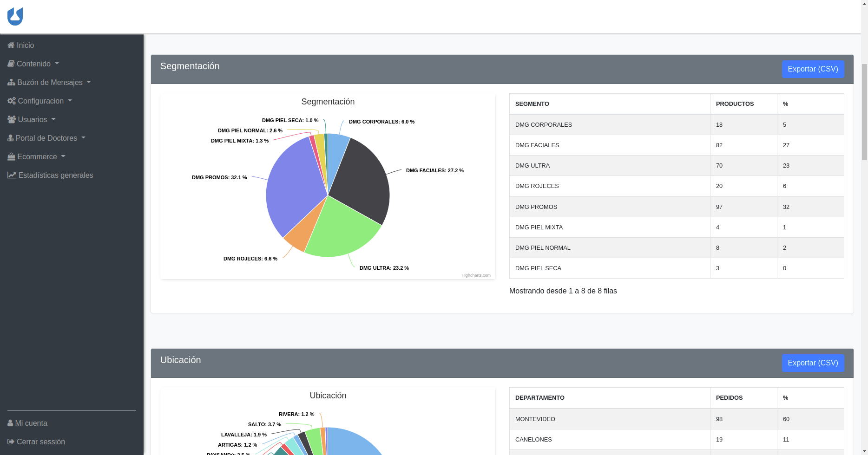Select the DMG ULTRA table cell
The height and width of the screenshot is (455, 868).
pyautogui.click(x=610, y=165)
